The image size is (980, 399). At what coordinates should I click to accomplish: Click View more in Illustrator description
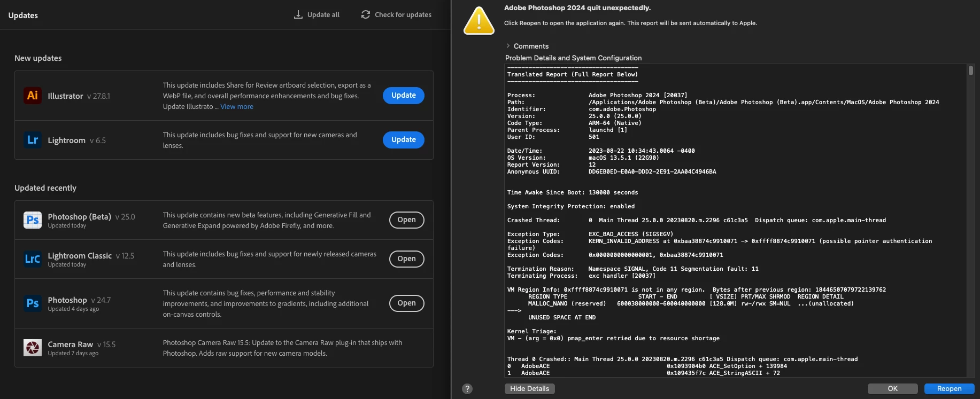click(237, 107)
